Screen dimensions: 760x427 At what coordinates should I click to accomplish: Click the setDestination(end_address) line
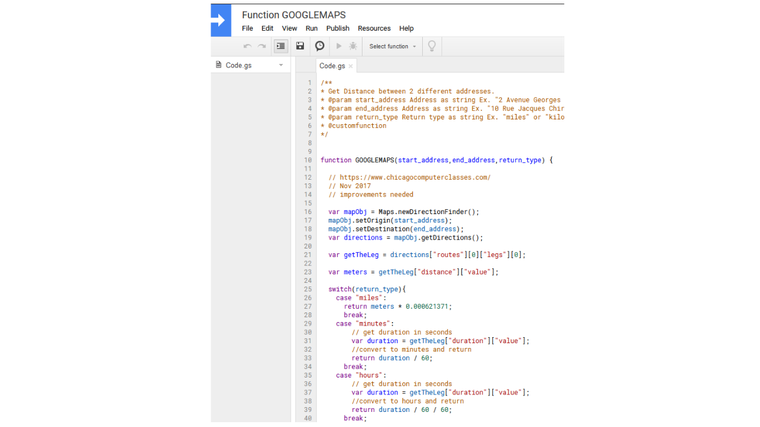click(396, 229)
